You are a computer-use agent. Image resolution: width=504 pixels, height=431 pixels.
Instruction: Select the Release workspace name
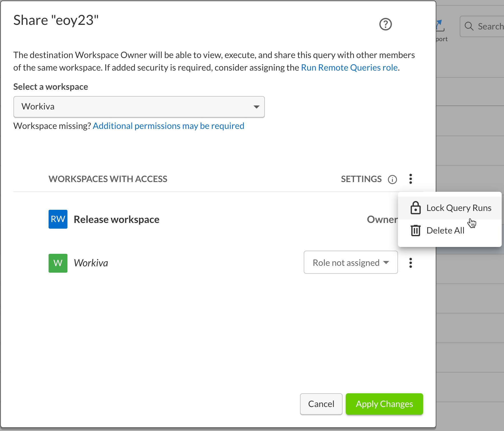tap(117, 219)
